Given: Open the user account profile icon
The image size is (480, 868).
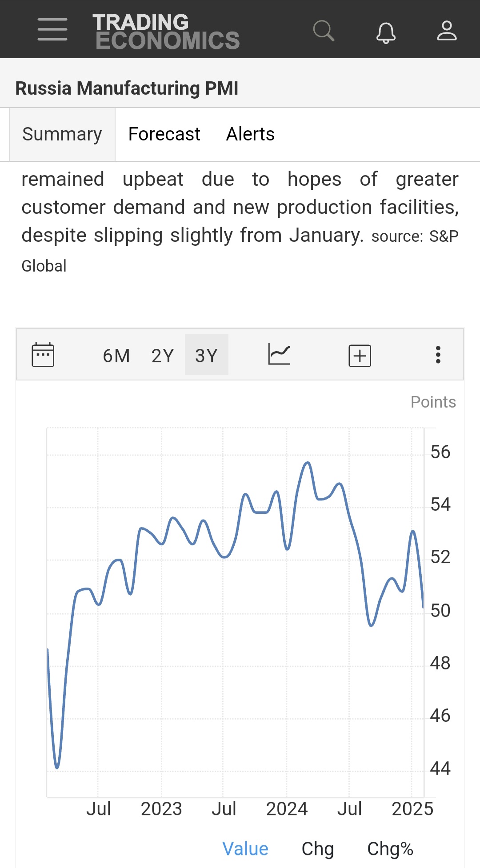Looking at the screenshot, I should (x=446, y=31).
